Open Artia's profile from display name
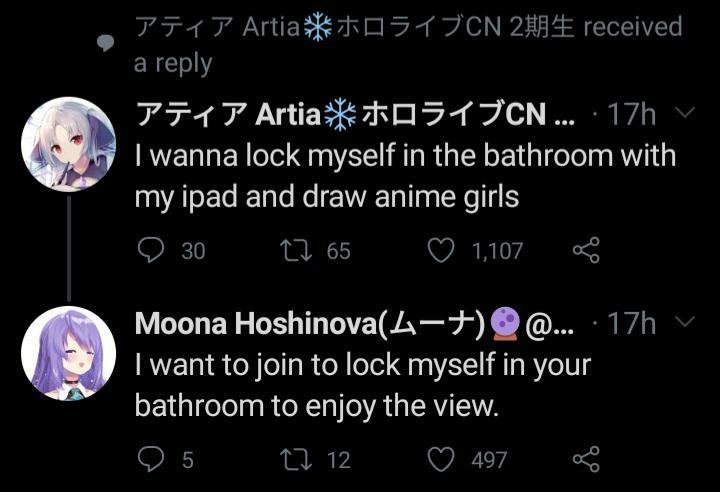The image size is (720, 492). tap(340, 115)
